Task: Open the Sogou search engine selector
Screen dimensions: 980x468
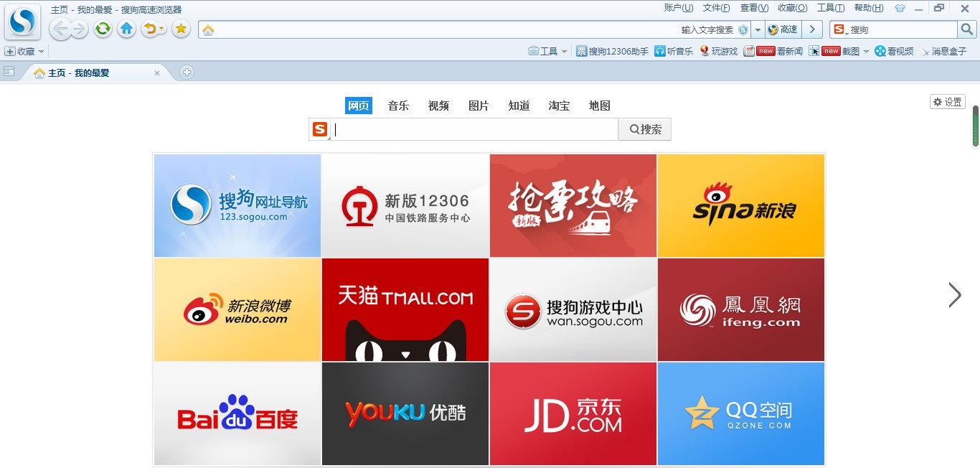Action: tap(840, 29)
